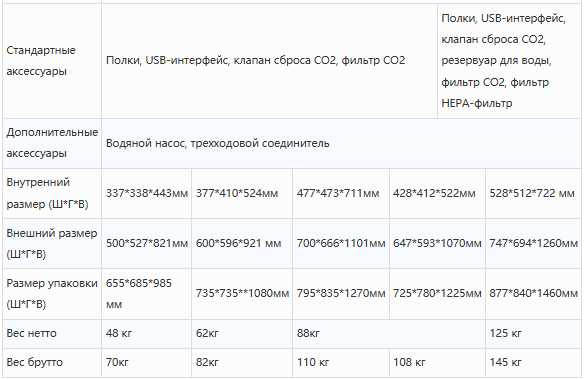Select the 125 кг net weight cell

click(x=534, y=333)
